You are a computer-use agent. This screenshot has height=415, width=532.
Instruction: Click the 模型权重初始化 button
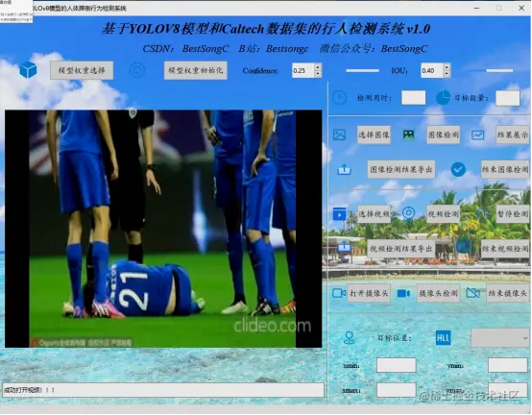click(x=196, y=70)
